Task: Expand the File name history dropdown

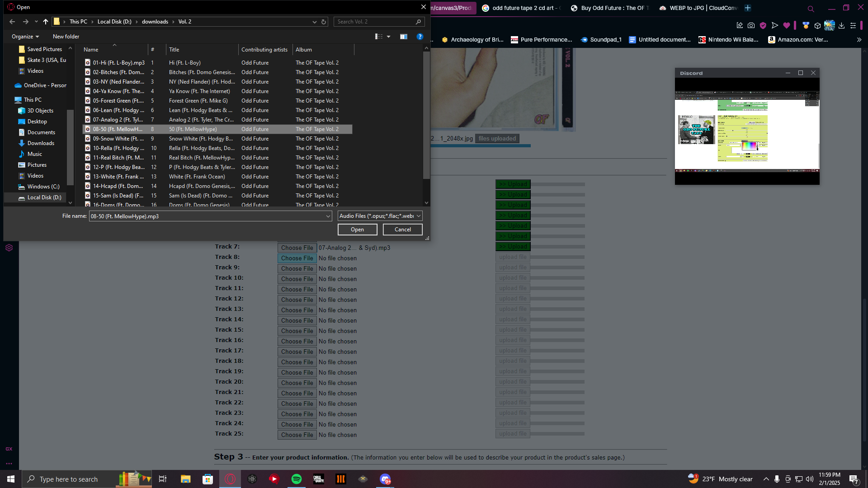Action: coord(328,216)
